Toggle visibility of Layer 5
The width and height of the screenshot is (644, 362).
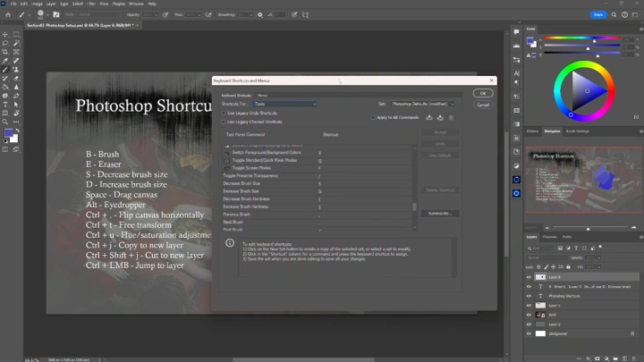(529, 306)
